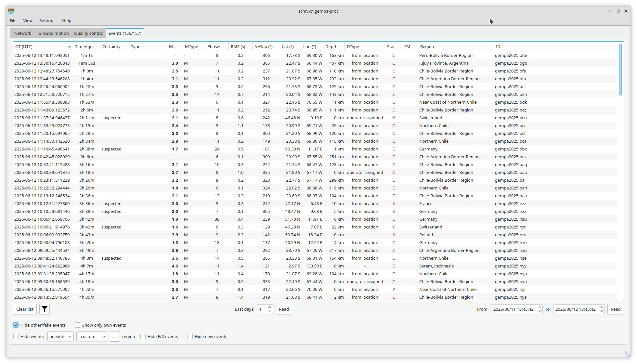This screenshot has width=637, height=364.
Task: Toggle Hide F/X events checkbox
Action: click(143, 336)
